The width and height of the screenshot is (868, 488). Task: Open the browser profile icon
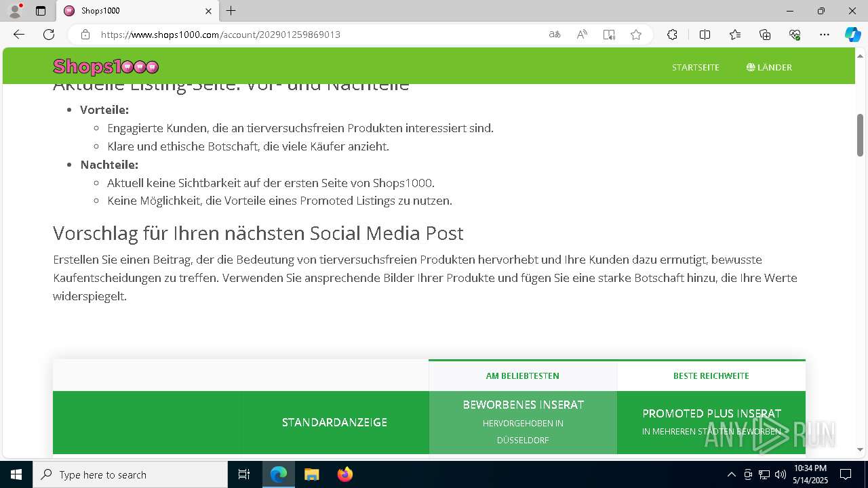[x=15, y=11]
